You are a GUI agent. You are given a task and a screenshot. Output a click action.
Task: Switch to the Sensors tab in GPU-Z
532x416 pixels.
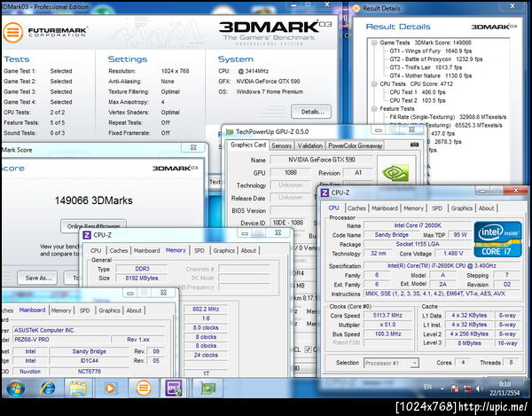[281, 145]
